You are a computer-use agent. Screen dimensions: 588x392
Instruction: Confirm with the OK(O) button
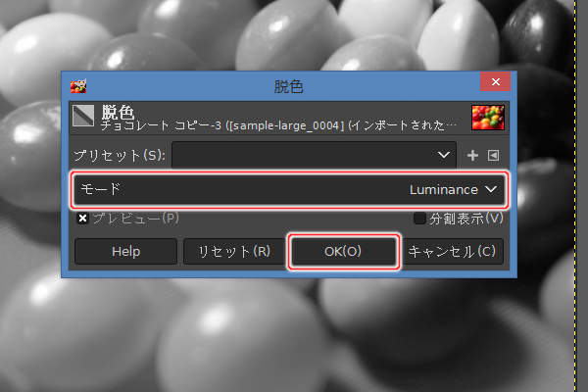pyautogui.click(x=343, y=251)
